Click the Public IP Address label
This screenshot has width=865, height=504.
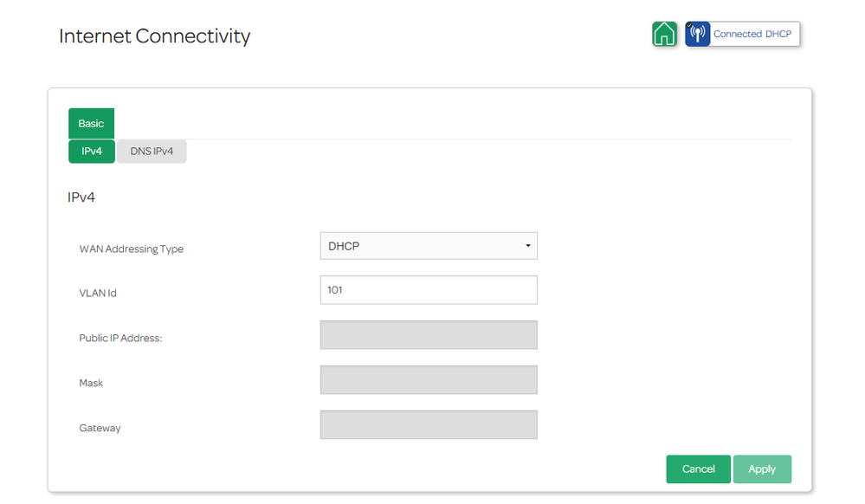[120, 339]
